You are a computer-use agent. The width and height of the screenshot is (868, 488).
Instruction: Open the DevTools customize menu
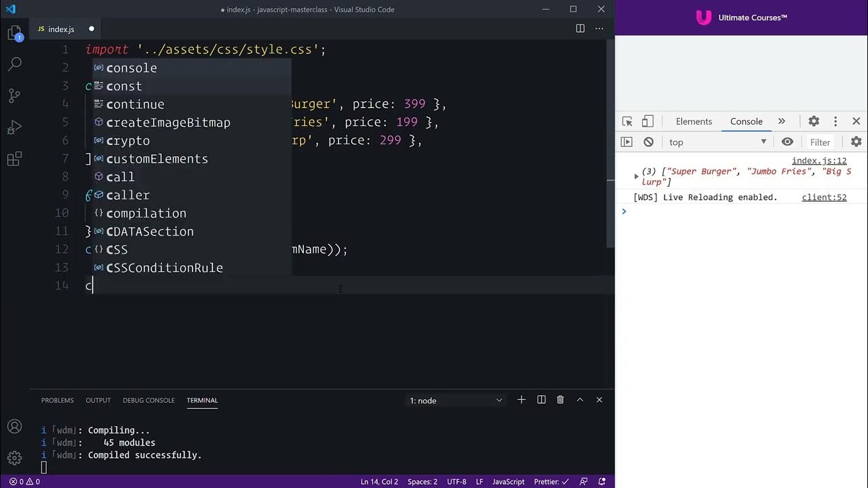835,121
